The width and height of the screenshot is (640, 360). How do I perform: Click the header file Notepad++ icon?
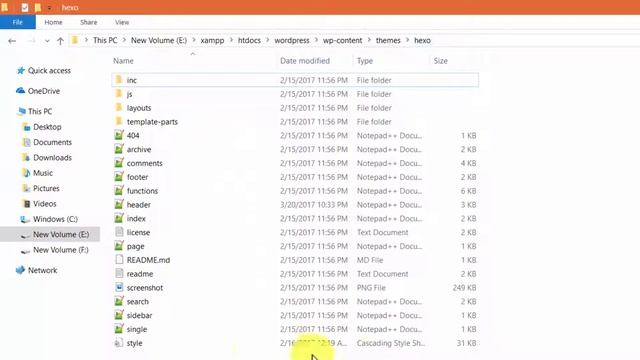pos(119,204)
